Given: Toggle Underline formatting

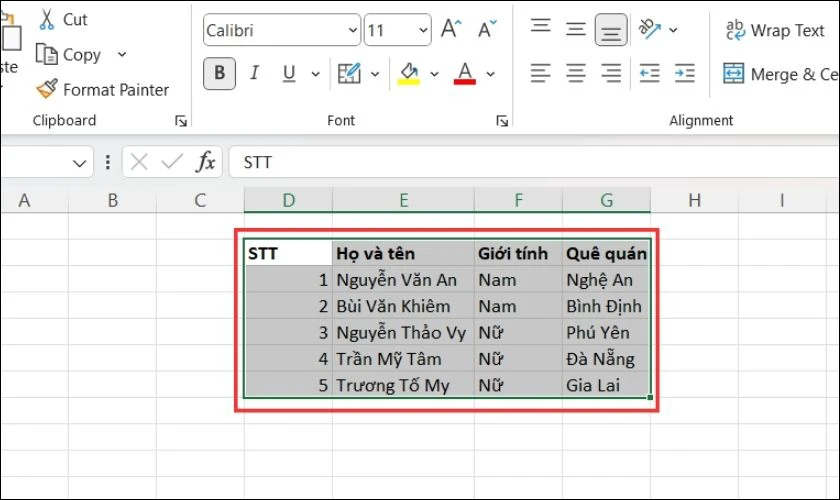Looking at the screenshot, I should (289, 73).
